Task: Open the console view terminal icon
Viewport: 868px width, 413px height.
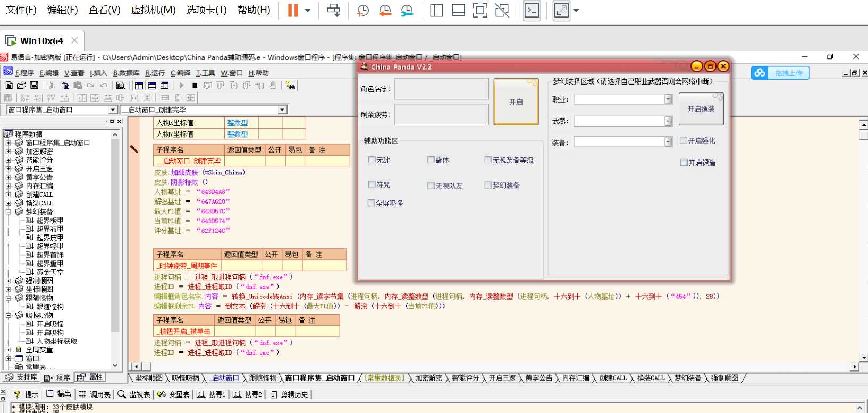Action: coord(532,10)
